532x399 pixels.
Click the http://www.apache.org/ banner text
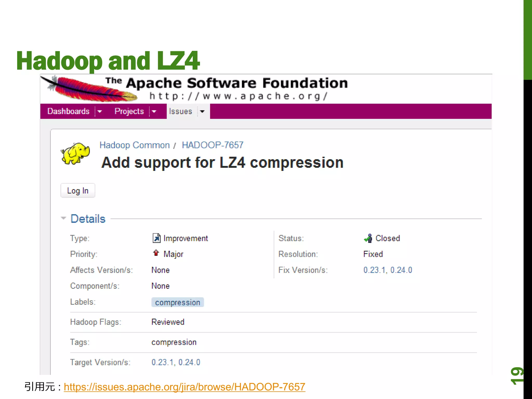(x=238, y=96)
